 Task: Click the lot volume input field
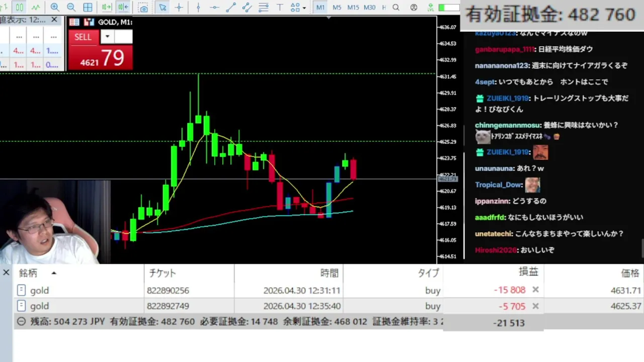123,37
